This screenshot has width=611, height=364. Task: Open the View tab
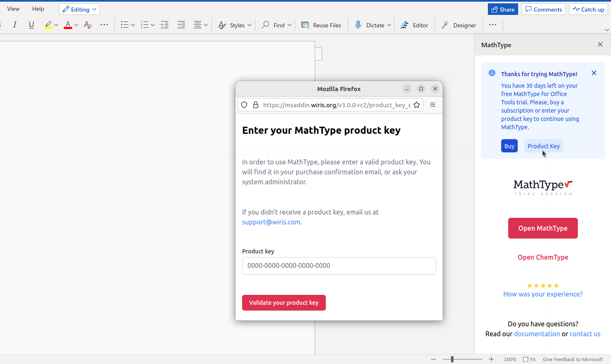[13, 9]
